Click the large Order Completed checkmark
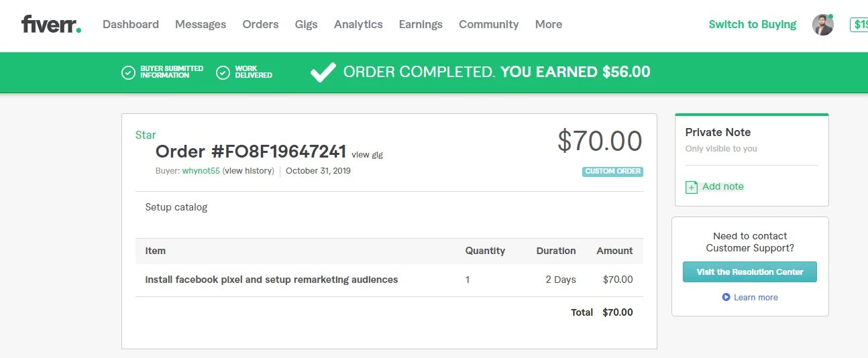Image resolution: width=868 pixels, height=358 pixels. pos(323,72)
